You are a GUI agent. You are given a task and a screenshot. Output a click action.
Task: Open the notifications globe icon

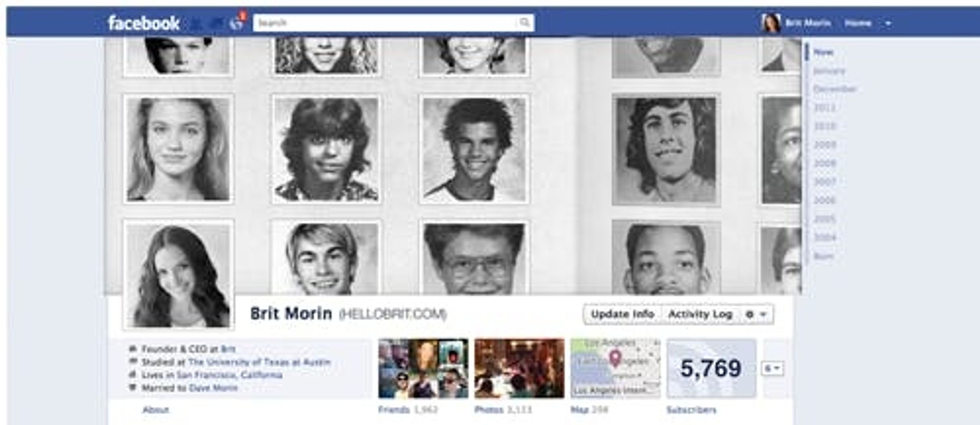[237, 24]
